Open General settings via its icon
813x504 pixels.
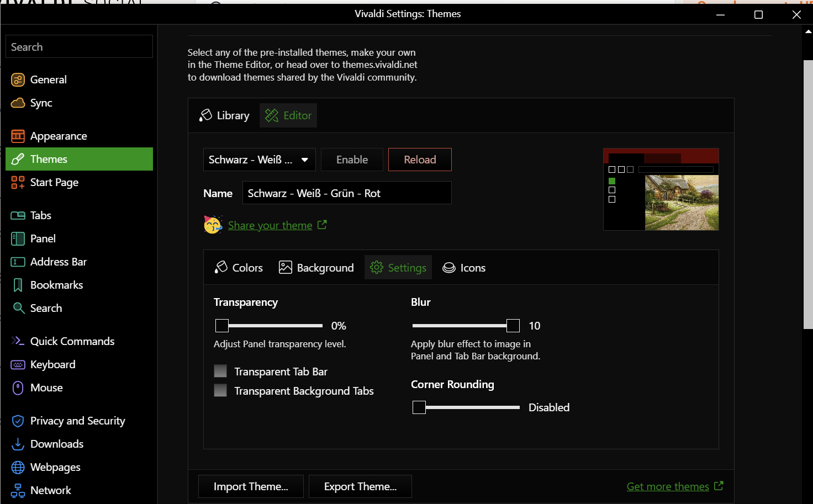point(18,79)
